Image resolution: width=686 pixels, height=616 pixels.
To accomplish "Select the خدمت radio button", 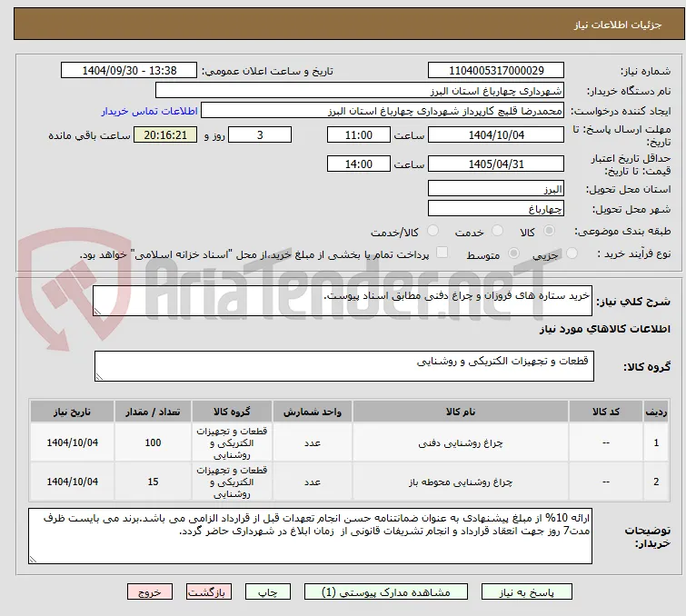I will 497,231.
